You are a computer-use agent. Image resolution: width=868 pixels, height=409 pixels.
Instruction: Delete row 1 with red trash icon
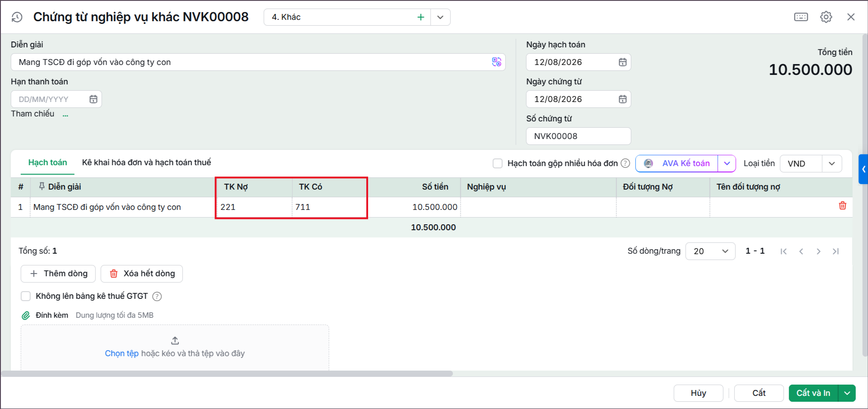pyautogui.click(x=842, y=206)
